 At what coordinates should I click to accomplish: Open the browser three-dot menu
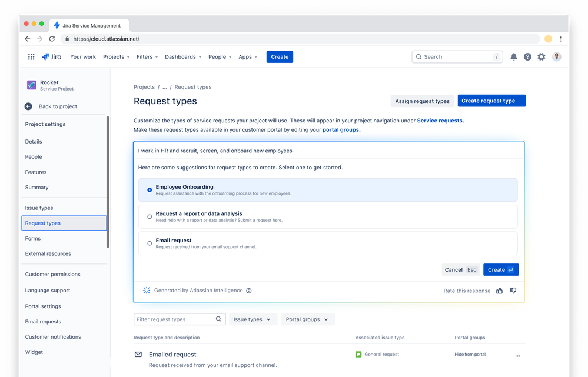[560, 39]
